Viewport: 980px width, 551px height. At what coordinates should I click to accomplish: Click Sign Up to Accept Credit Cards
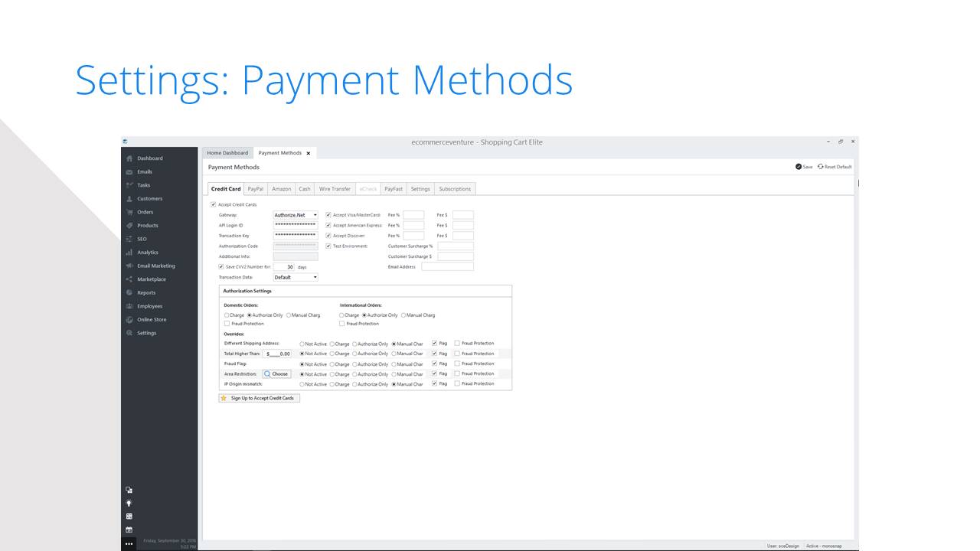[259, 398]
